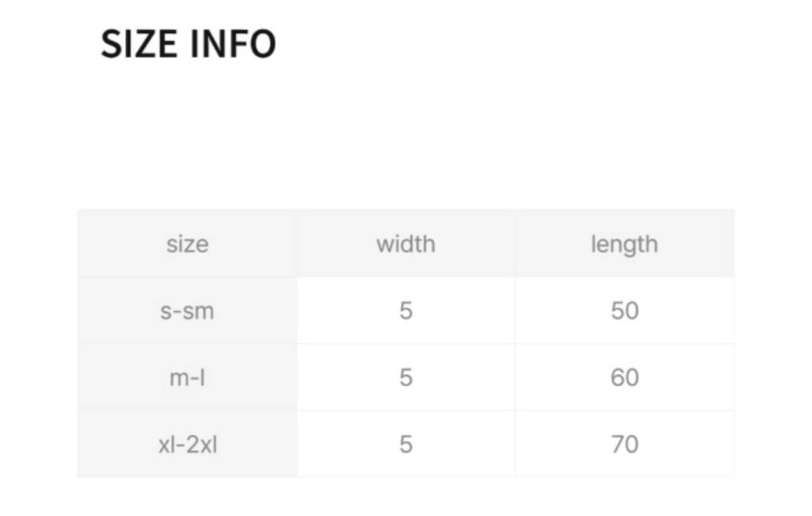Select the width value 5 for s-sm
The width and height of the screenshot is (812, 516).
(405, 311)
